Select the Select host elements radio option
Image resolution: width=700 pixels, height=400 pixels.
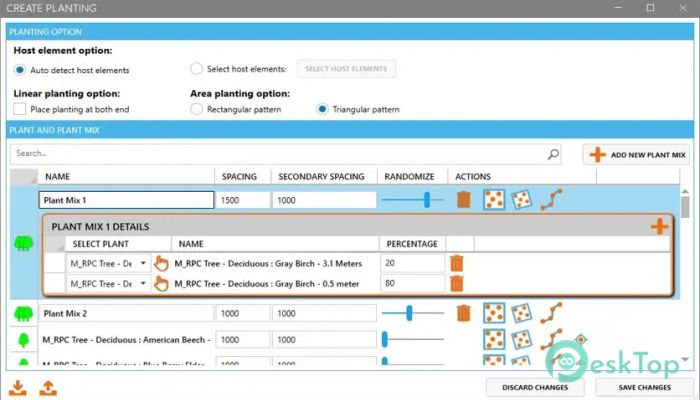(x=196, y=69)
